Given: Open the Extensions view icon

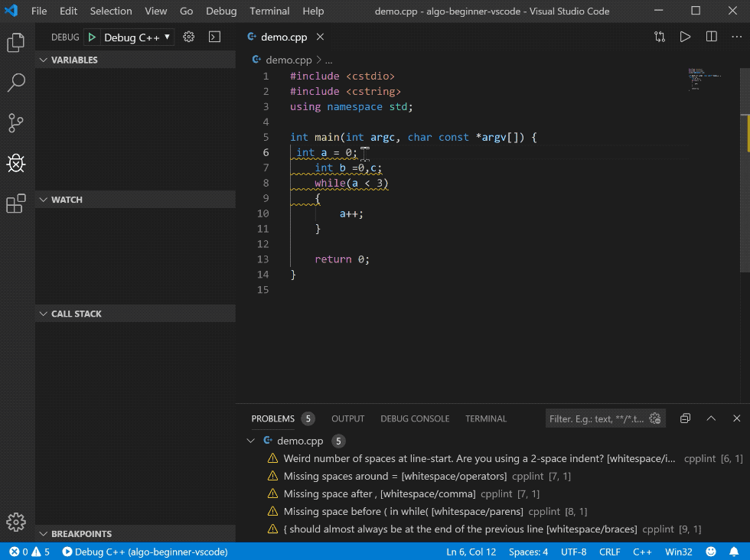Looking at the screenshot, I should (16, 203).
